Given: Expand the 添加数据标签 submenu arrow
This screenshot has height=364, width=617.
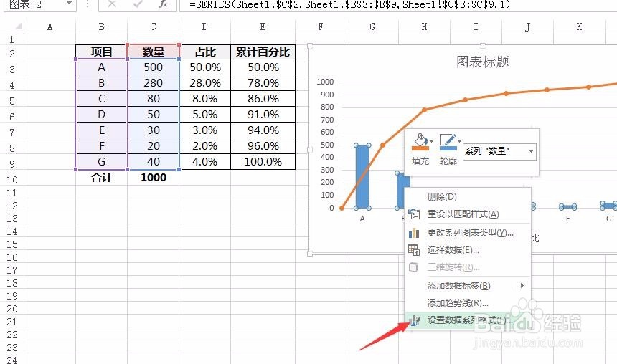Looking at the screenshot, I should [x=522, y=285].
